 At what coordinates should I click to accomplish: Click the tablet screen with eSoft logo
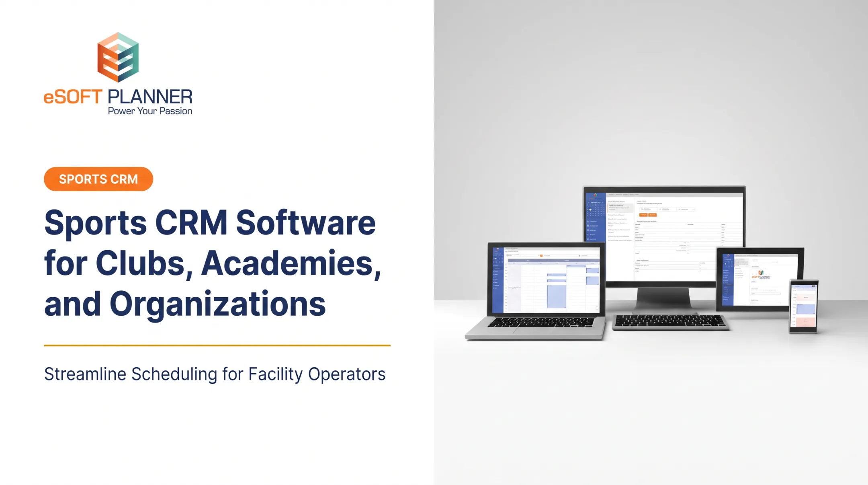pos(760,279)
